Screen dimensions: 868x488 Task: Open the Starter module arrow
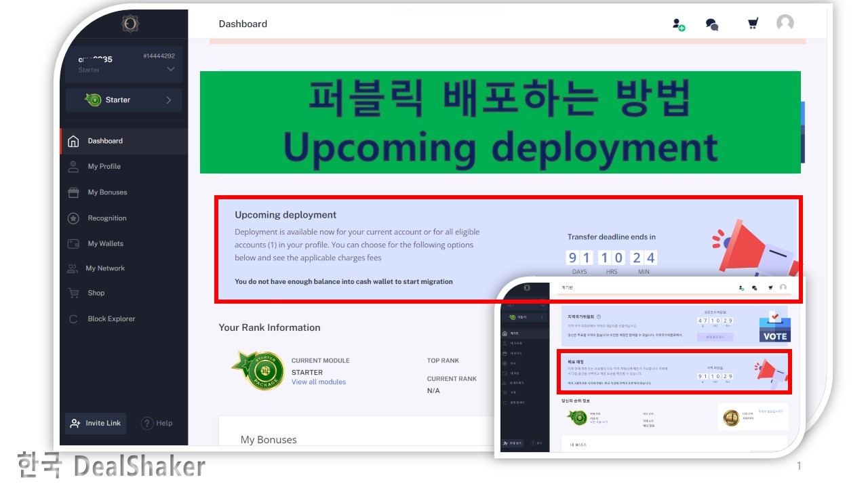[170, 100]
